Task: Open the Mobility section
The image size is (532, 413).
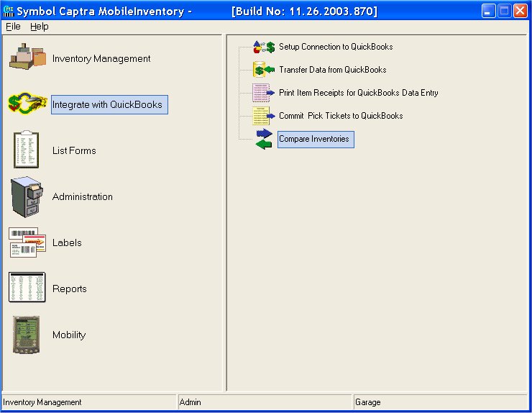Action: pyautogui.click(x=69, y=335)
